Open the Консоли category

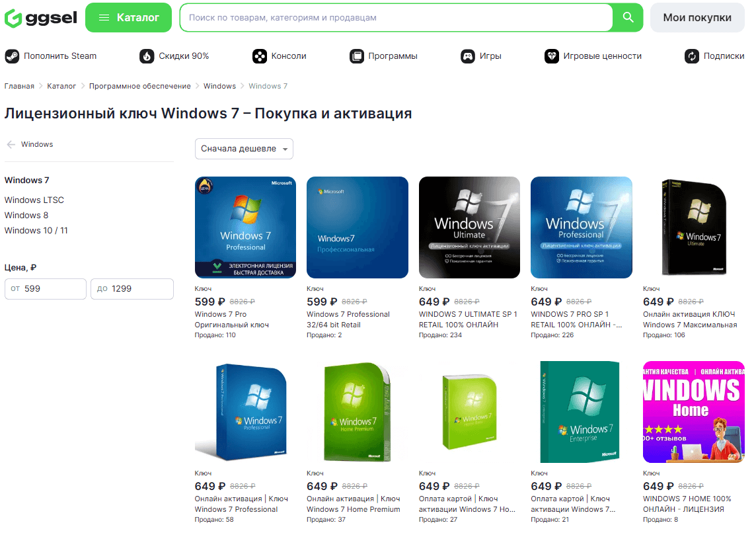[289, 56]
